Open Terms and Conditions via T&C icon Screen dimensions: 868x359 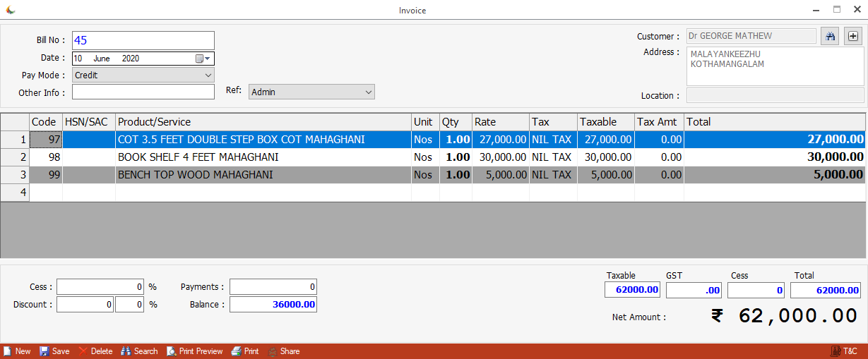[836, 351]
